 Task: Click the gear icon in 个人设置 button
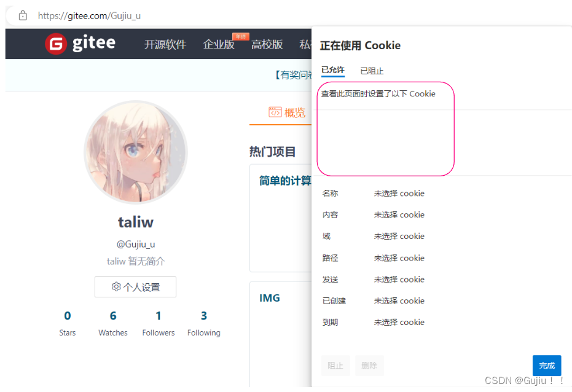[x=116, y=286]
